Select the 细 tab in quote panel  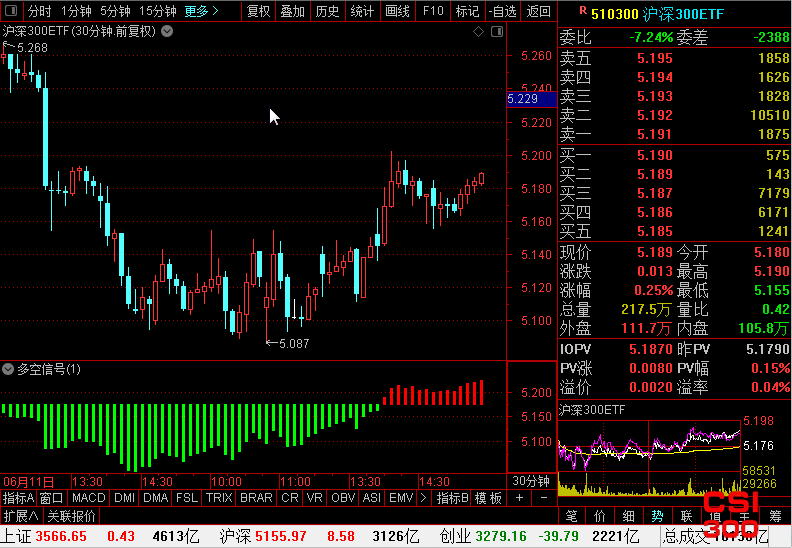click(x=628, y=516)
